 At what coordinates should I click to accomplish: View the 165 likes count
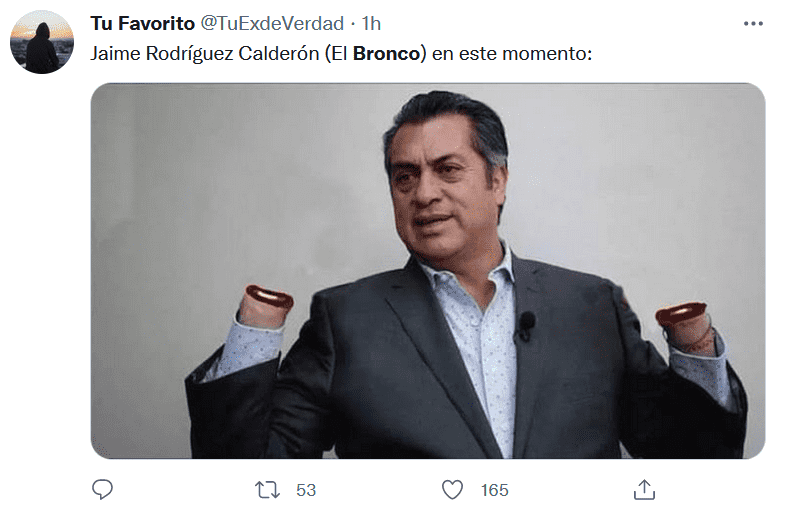coord(494,490)
